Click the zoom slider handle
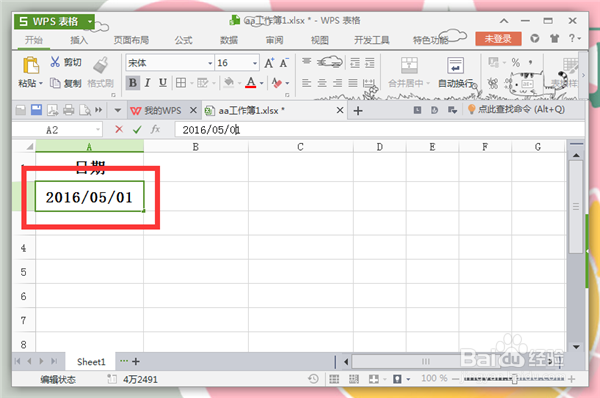 click(x=514, y=379)
